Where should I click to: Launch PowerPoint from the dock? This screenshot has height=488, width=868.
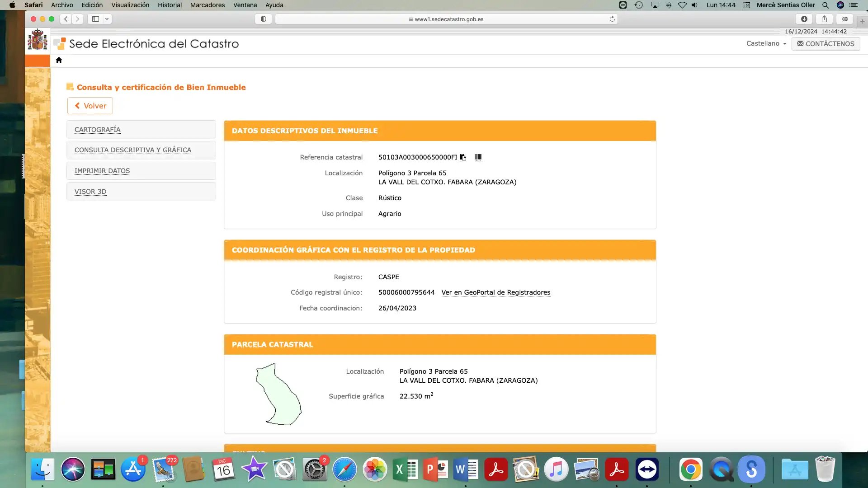pos(435,469)
